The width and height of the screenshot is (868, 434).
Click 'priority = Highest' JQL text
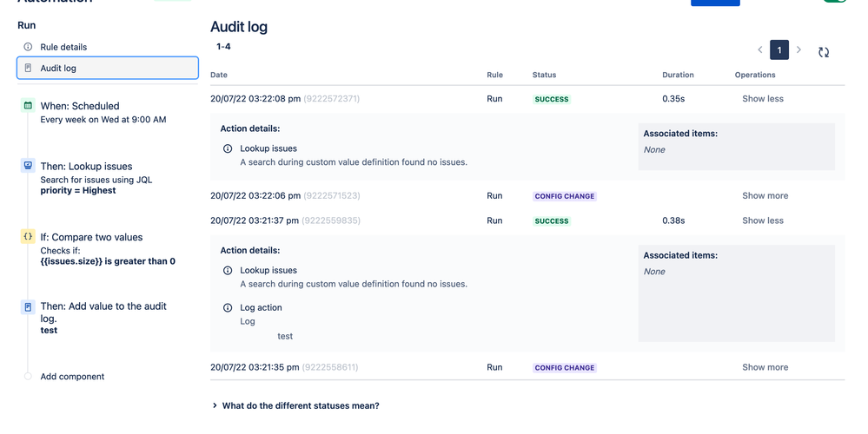coord(78,191)
